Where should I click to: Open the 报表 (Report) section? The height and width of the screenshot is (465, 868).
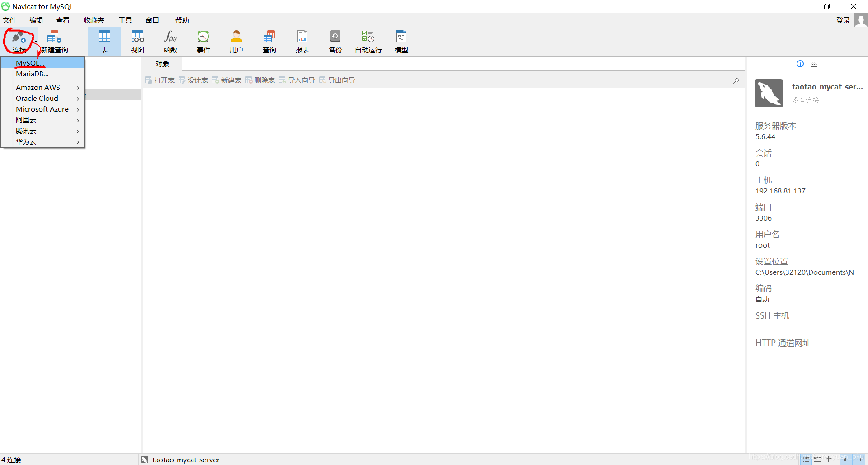[302, 42]
